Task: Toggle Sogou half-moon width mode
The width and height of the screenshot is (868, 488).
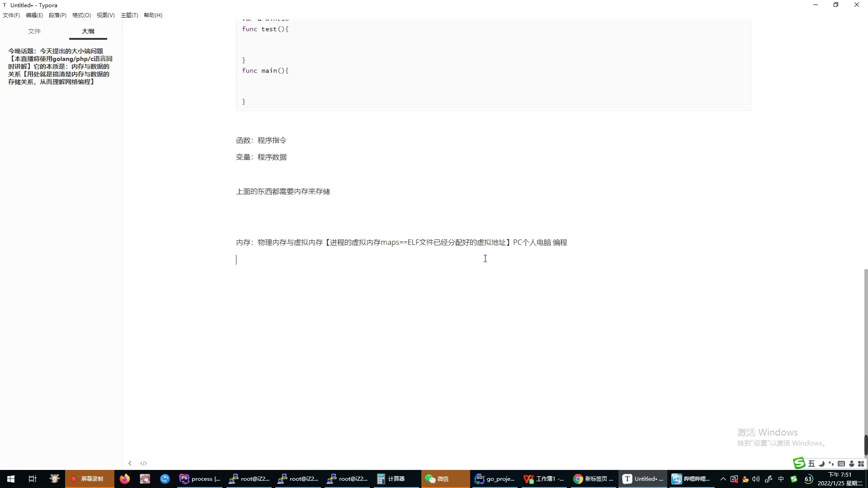Action: click(821, 464)
